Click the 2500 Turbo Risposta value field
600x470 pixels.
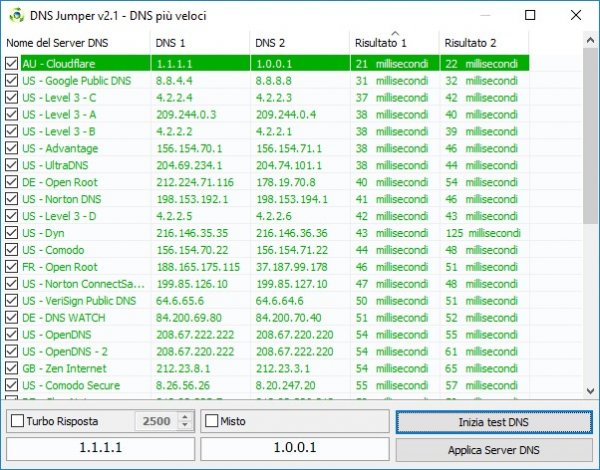(x=157, y=421)
